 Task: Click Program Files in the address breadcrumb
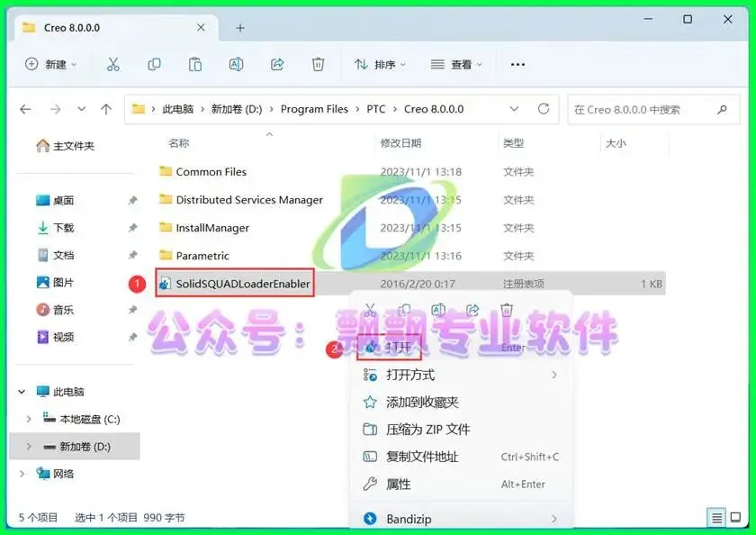point(314,110)
